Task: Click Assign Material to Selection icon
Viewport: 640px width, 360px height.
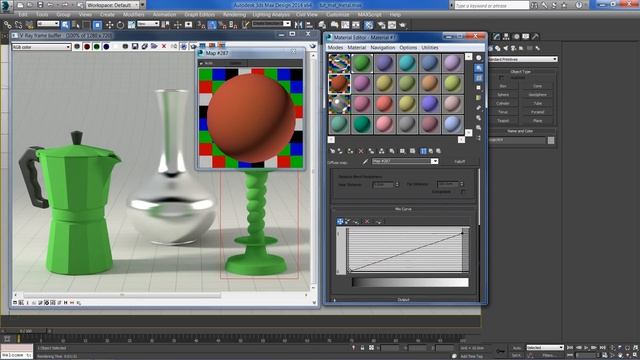Action: point(350,151)
